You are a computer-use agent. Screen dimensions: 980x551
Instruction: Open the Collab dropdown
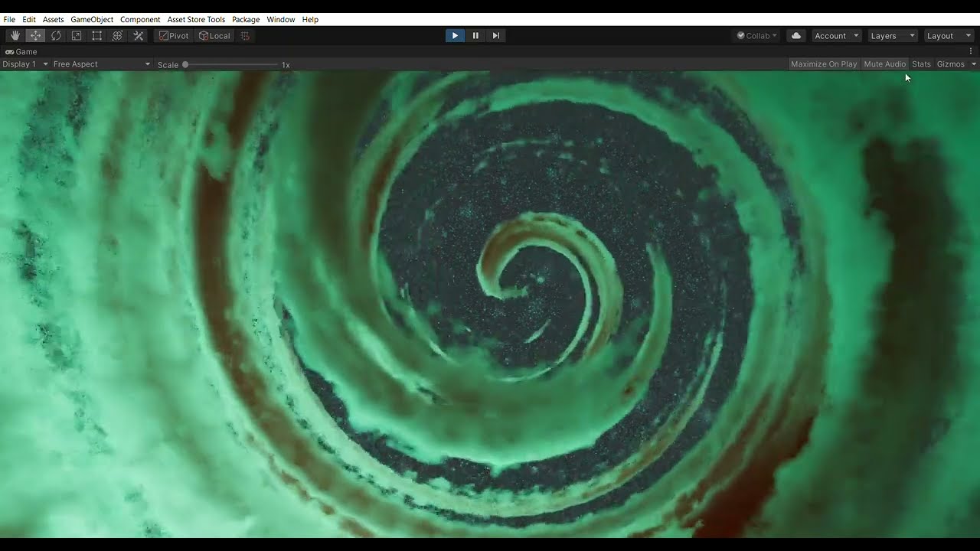point(757,36)
